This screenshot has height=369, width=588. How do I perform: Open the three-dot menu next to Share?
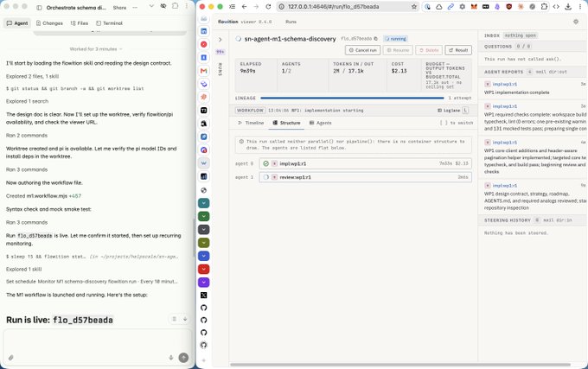pos(135,8)
